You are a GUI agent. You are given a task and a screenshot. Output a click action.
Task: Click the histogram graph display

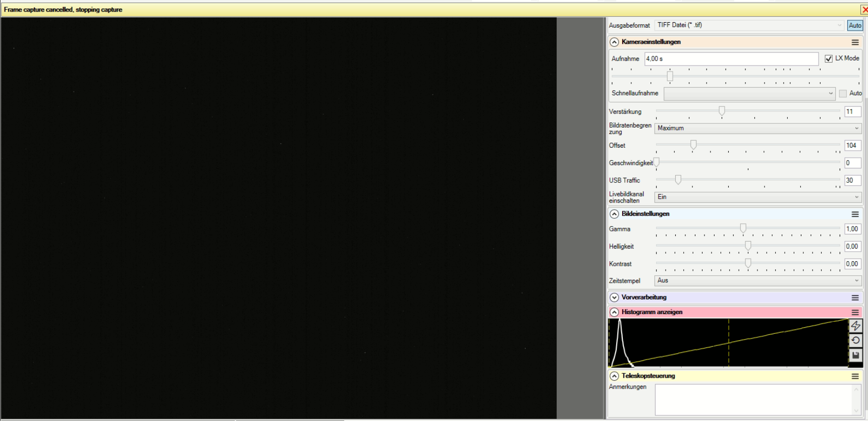pyautogui.click(x=728, y=342)
